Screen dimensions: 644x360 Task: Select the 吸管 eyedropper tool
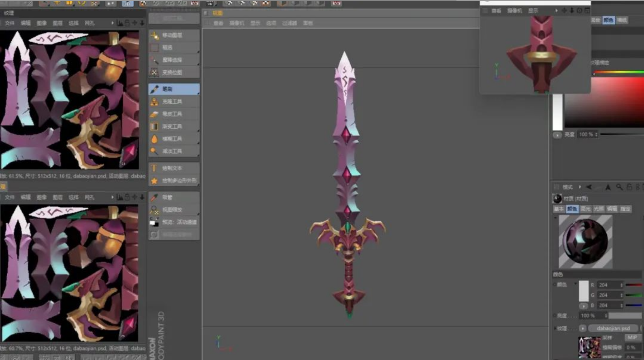tap(173, 197)
